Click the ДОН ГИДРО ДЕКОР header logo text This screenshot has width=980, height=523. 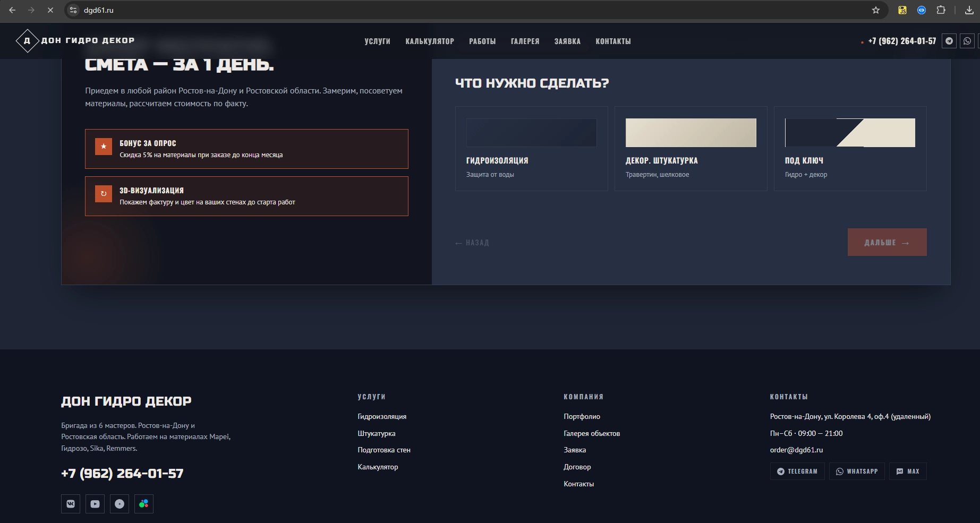(x=88, y=40)
